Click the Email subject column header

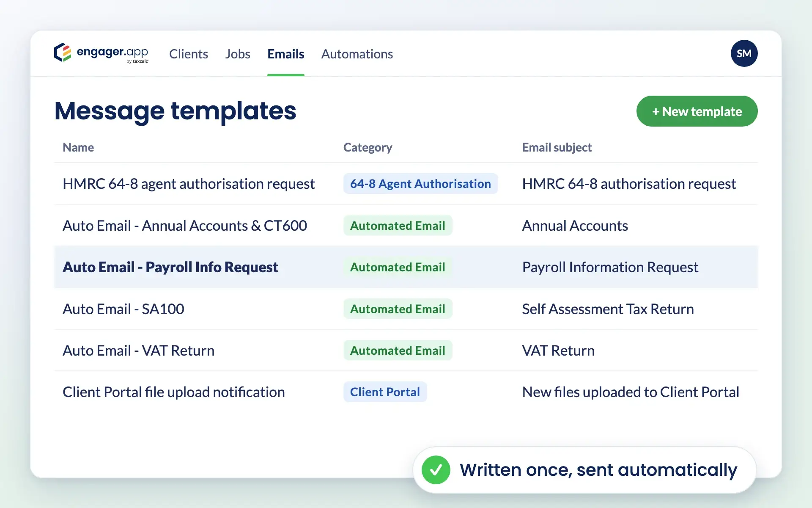coord(557,147)
